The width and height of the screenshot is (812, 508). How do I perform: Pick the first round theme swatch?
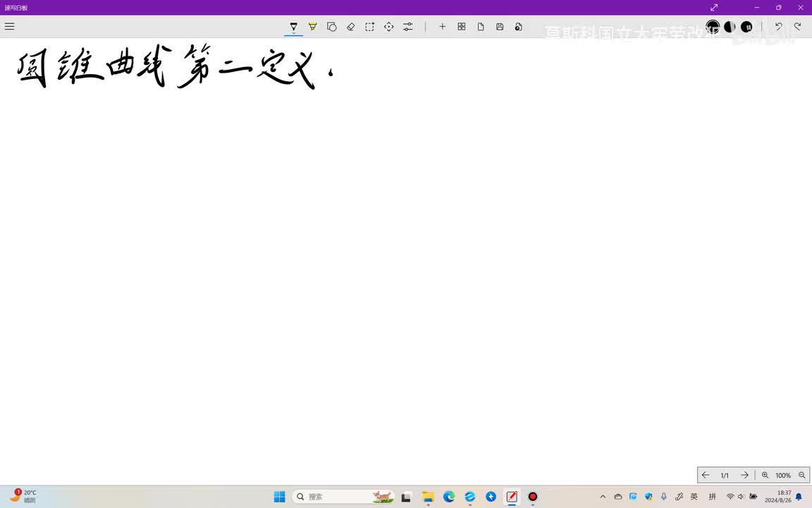[x=713, y=26]
